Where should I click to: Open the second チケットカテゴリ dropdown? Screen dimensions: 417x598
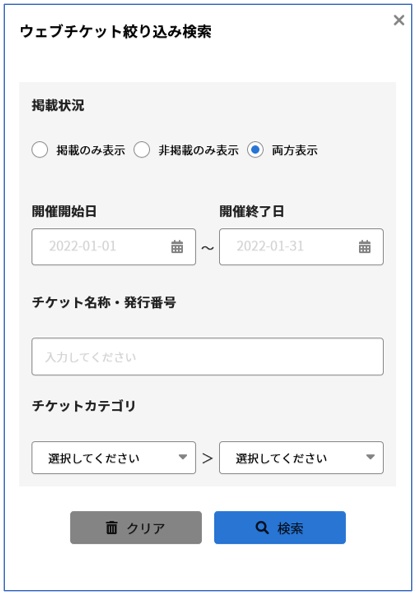point(301,458)
